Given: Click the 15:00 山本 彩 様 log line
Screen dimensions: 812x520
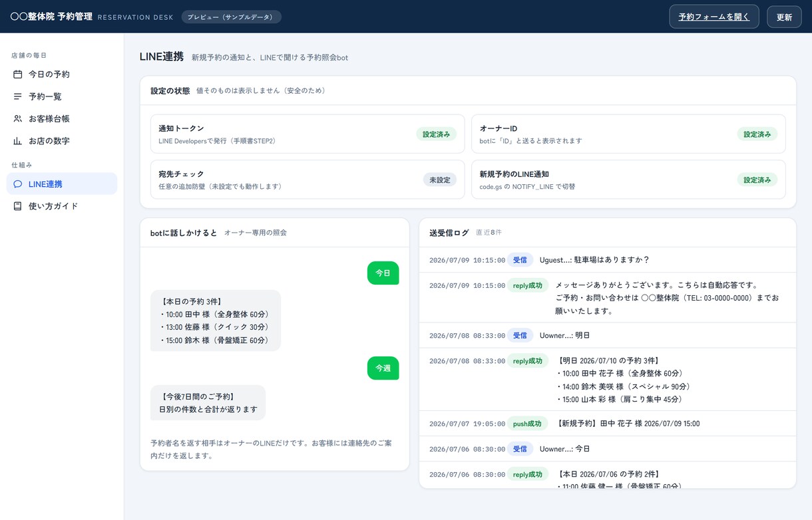Looking at the screenshot, I should 619,399.
